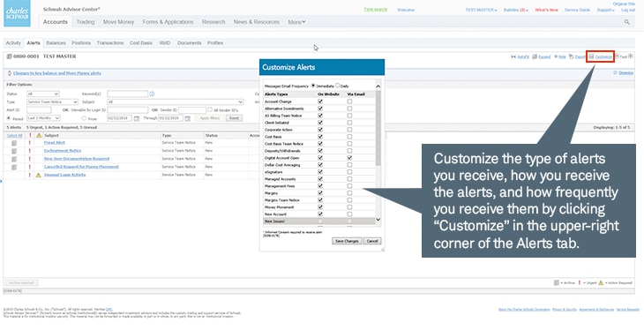Click Unusual Login Activity action-required warning icon
The width and height of the screenshot is (644, 330).
coord(38,175)
